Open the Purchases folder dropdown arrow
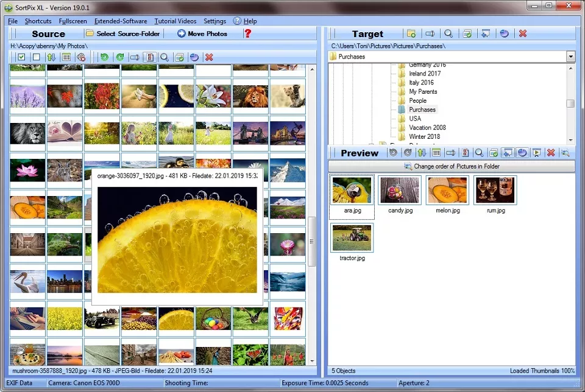This screenshot has width=585, height=392. click(x=570, y=57)
